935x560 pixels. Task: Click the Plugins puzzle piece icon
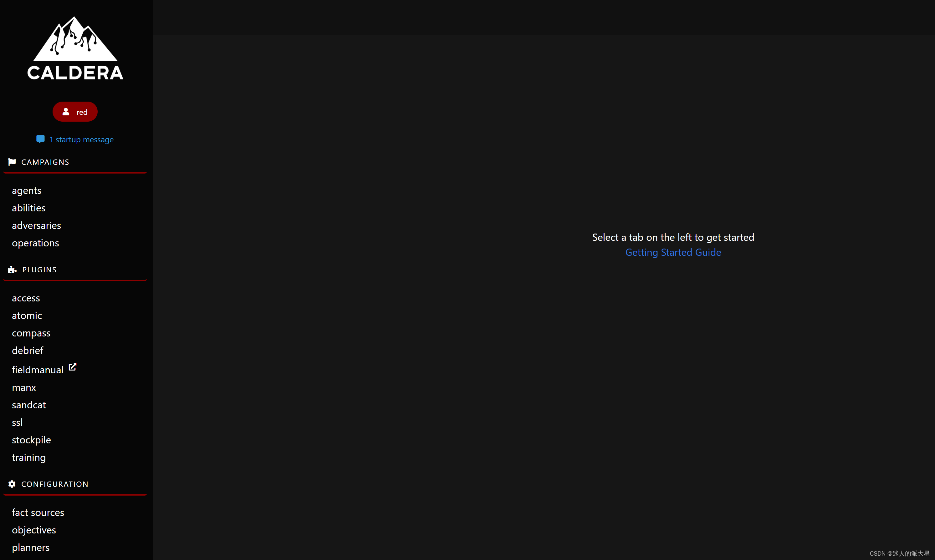[12, 270]
